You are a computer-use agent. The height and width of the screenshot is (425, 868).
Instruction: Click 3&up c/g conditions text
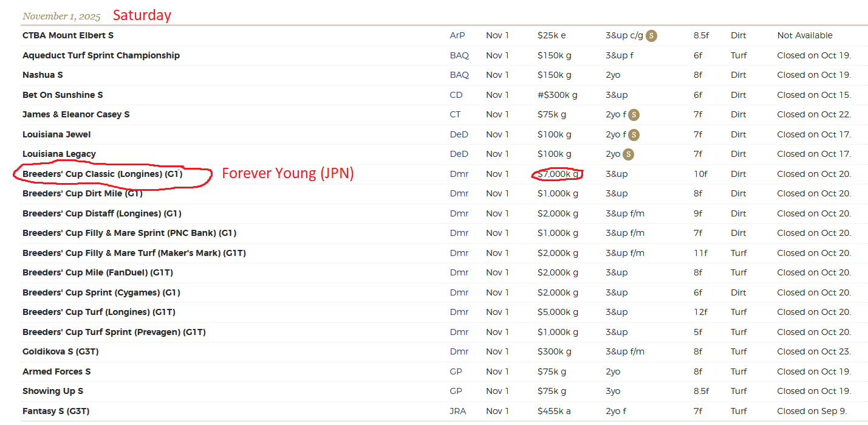point(624,35)
